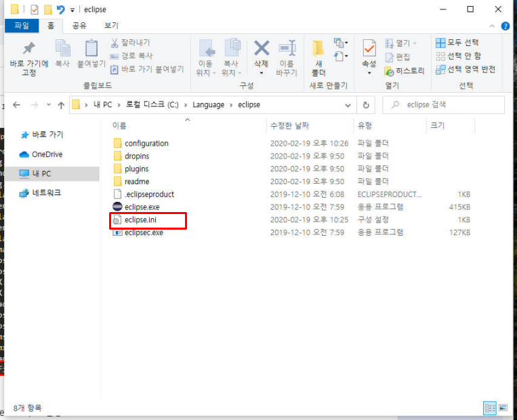Click 로컬 디스크 (C:) breadcrumb

(x=152, y=105)
